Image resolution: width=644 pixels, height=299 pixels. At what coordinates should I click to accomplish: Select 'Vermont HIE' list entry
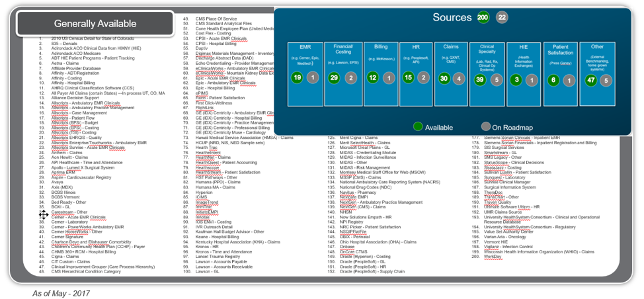pos(496,242)
